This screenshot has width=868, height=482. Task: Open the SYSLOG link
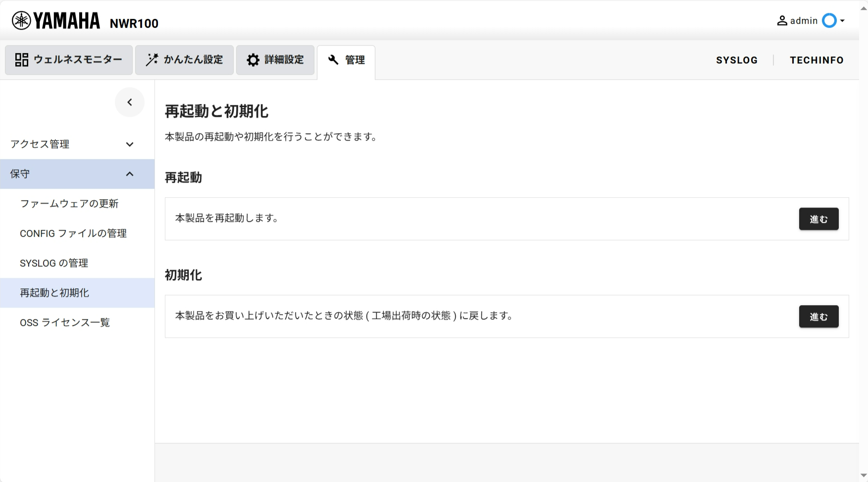point(736,60)
